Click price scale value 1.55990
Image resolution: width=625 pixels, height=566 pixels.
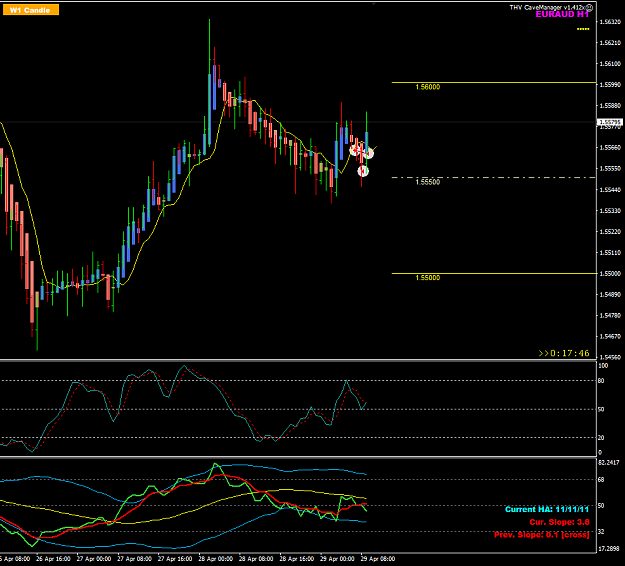tap(610, 85)
